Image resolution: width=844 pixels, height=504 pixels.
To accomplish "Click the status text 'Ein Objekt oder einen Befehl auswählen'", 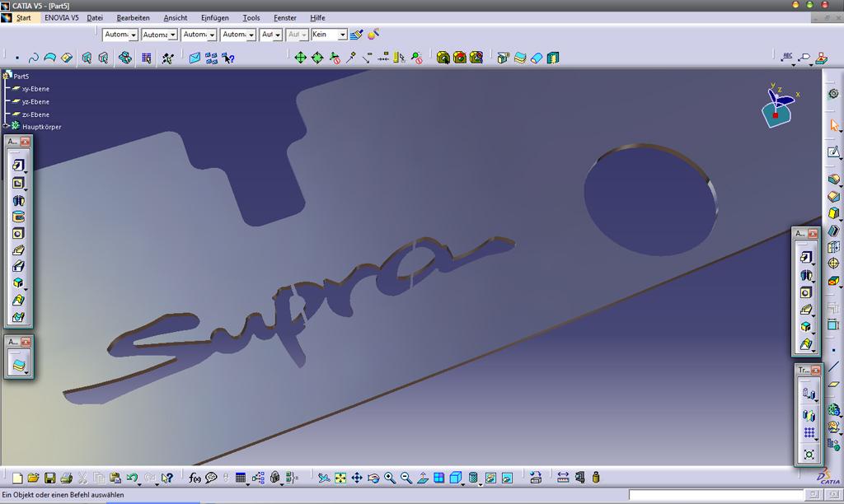I will click(x=63, y=495).
